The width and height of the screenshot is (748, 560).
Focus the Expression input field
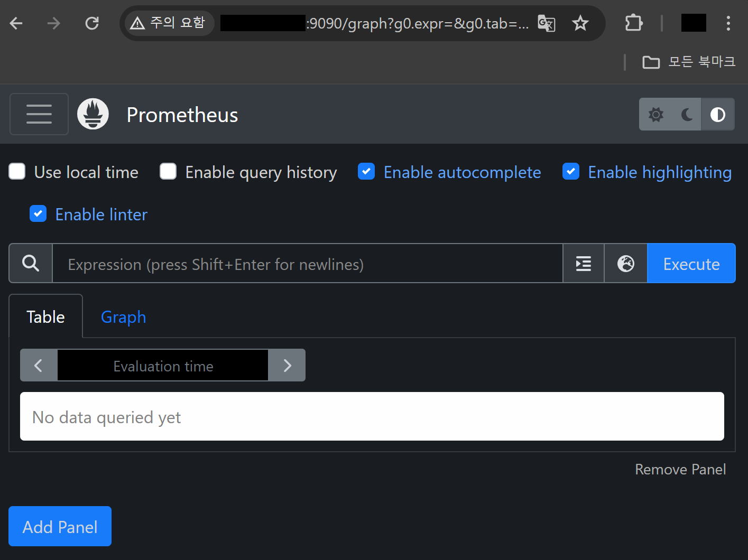coord(307,263)
